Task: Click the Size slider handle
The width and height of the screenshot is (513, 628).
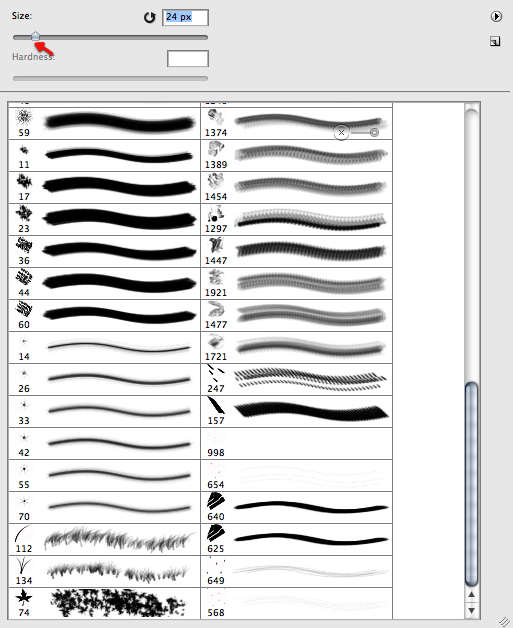Action: coord(35,36)
